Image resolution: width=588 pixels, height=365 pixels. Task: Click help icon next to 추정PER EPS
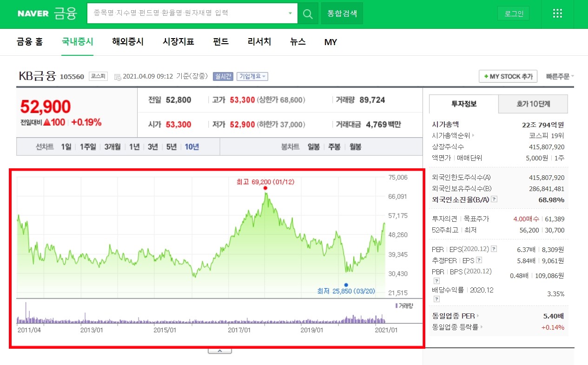point(479,260)
